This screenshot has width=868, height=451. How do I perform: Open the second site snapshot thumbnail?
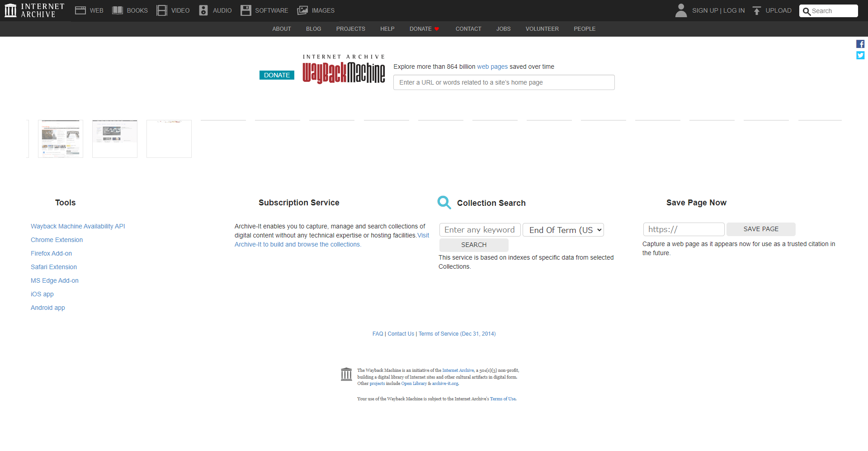tap(115, 139)
